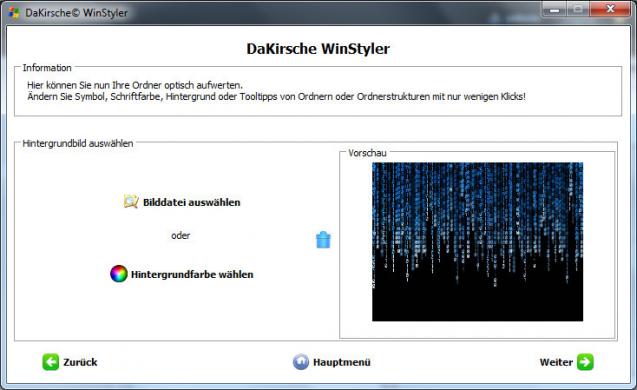This screenshot has width=637, height=390.
Task: Click the blue trash bin icon
Action: 323,240
